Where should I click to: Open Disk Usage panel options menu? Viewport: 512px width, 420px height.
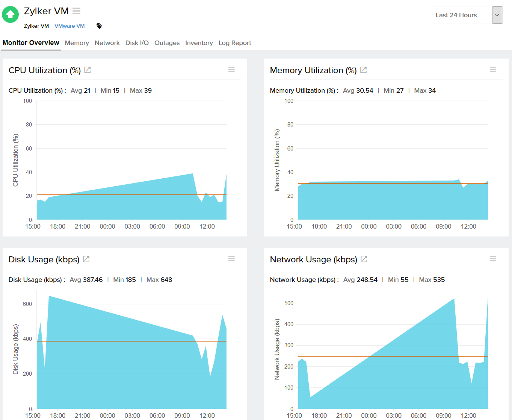[x=231, y=259]
